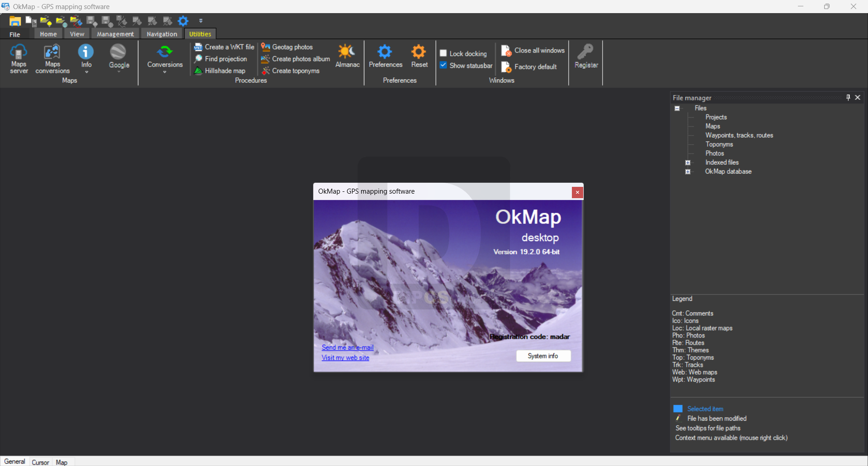Viewport: 868px width, 466px height.
Task: Click the 'Version 19.2.0 64-bit' text
Action: click(x=526, y=252)
